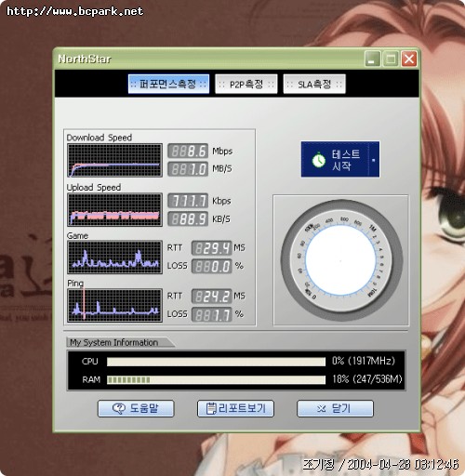Click the speed gauge dial
Image resolution: width=465 pixels, height=476 pixels.
point(341,260)
